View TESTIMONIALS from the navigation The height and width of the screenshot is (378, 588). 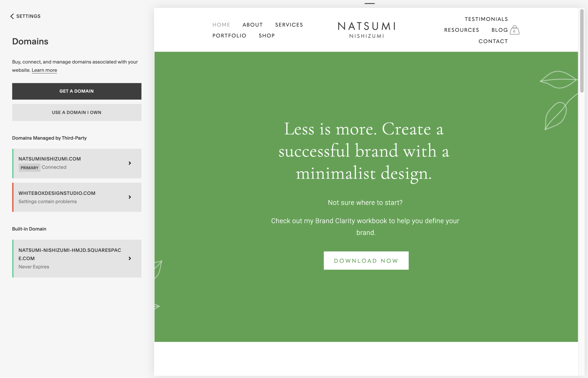(486, 19)
